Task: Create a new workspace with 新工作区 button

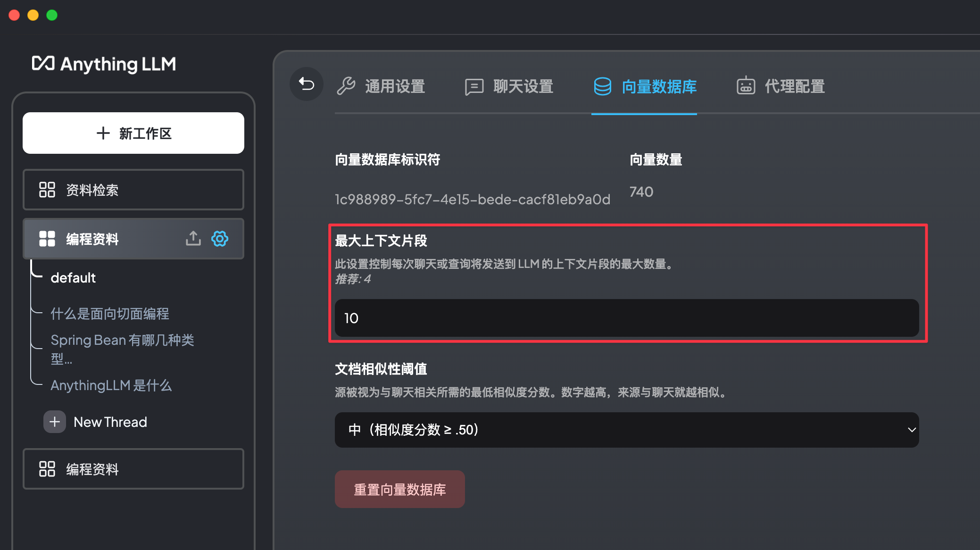Action: pyautogui.click(x=133, y=133)
